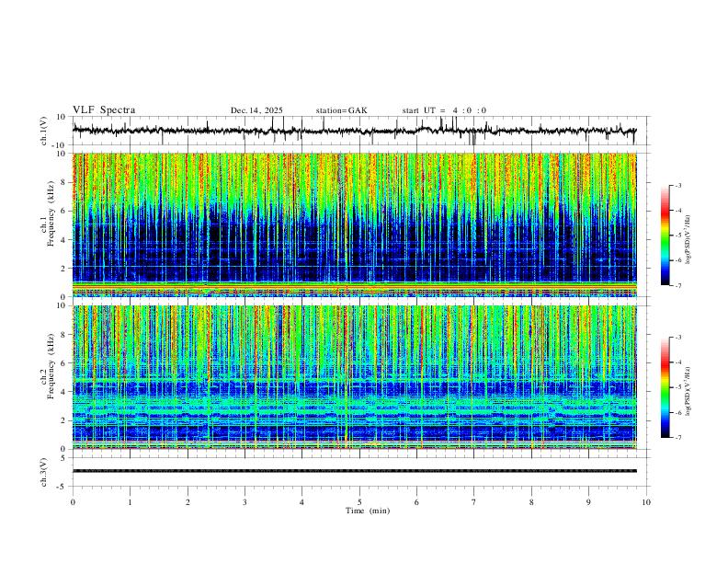Click the time axis tick label '3'
728x563 pixels.
point(245,502)
